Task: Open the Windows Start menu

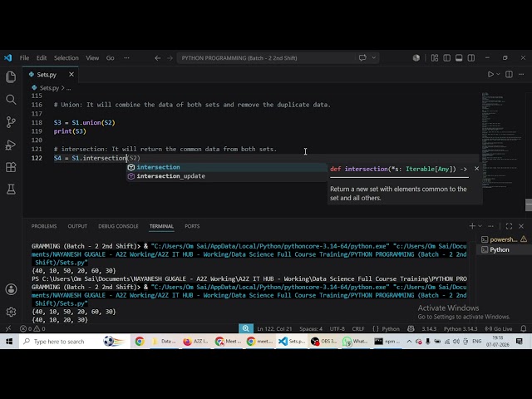Action: [9, 342]
